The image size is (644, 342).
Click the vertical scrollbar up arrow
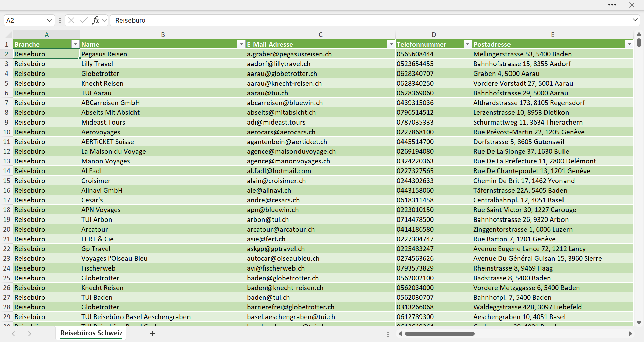639,34
